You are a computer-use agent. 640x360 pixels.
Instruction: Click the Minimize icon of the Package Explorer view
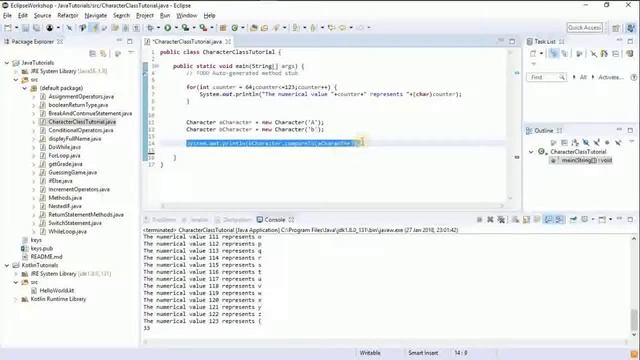tap(119, 41)
